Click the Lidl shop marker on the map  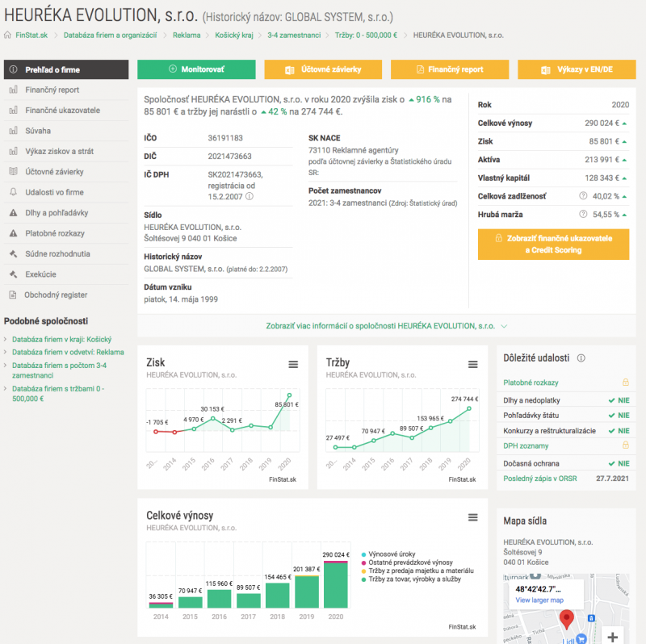tap(581, 639)
